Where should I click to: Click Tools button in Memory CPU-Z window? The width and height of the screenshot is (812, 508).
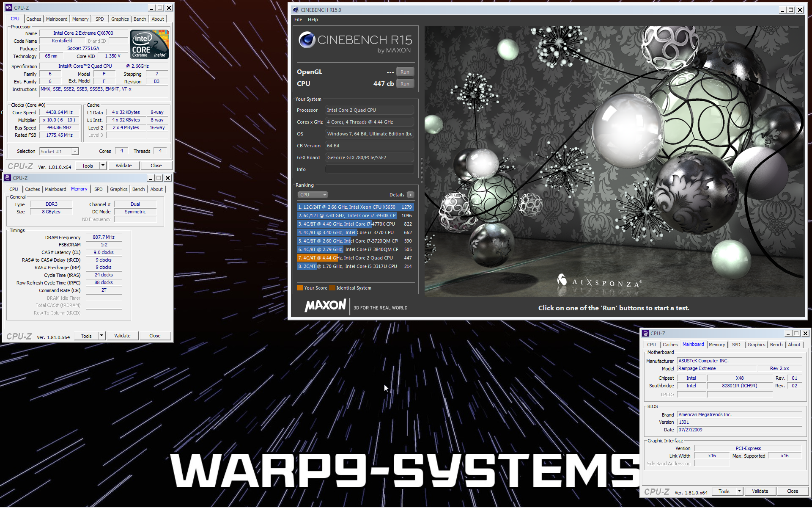click(86, 336)
